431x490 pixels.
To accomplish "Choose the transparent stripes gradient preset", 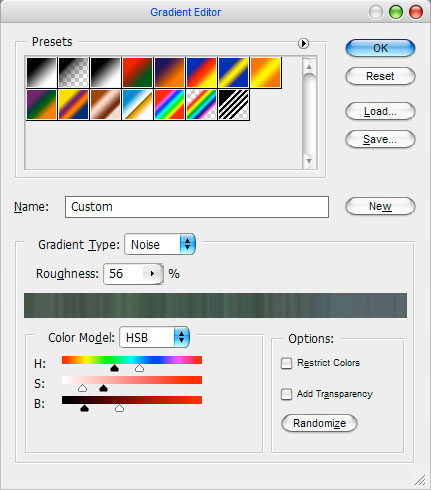I will click(233, 105).
